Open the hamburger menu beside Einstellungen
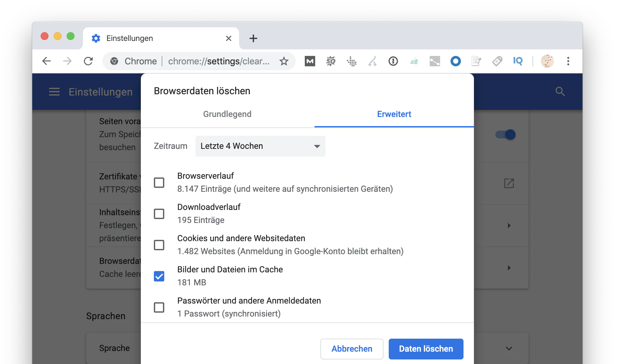The width and height of the screenshot is (619, 364). coord(54,92)
